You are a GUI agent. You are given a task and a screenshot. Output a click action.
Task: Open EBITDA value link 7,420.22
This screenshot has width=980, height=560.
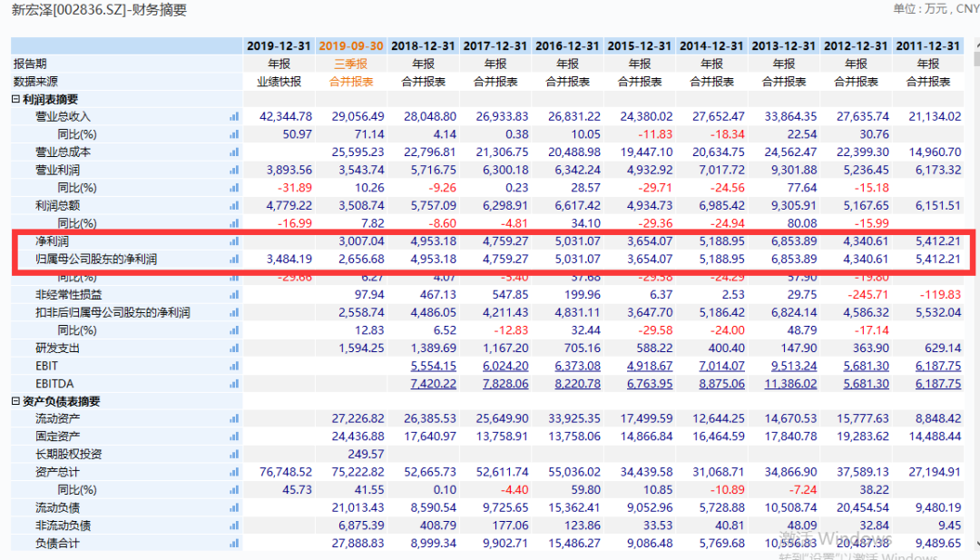click(433, 384)
